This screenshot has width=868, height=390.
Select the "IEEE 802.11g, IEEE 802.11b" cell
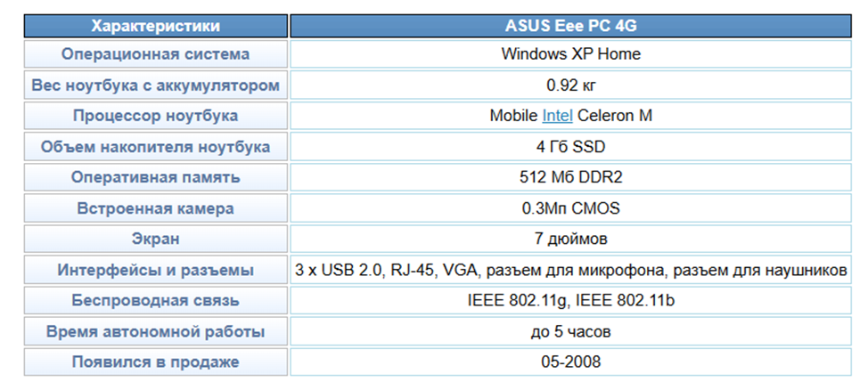pos(570,301)
